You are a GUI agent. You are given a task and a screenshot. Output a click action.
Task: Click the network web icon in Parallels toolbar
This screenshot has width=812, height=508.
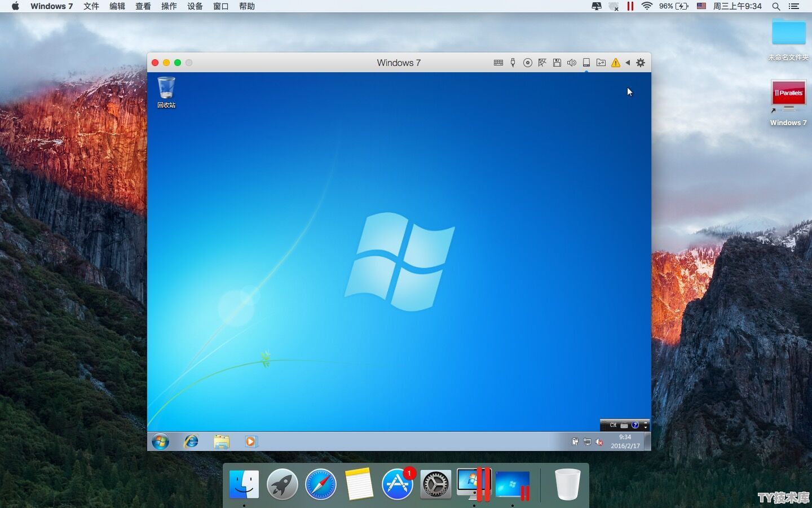tap(542, 63)
